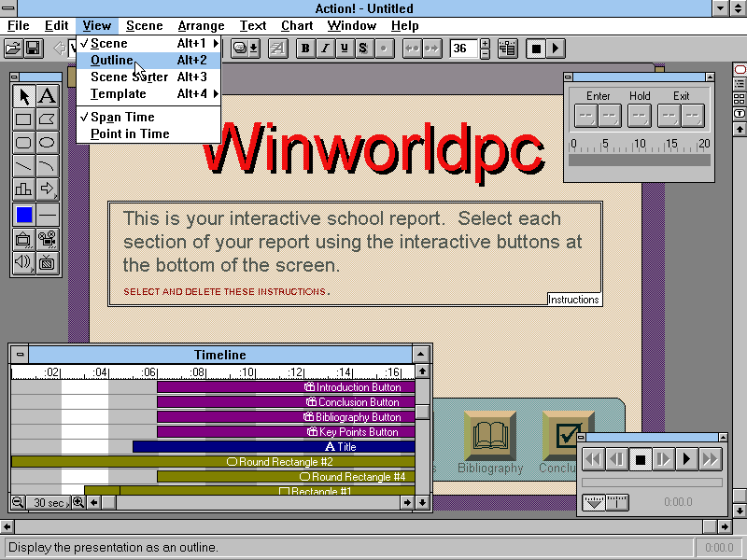Toggle the Span Time option
The image size is (747, 560).
[x=148, y=118]
